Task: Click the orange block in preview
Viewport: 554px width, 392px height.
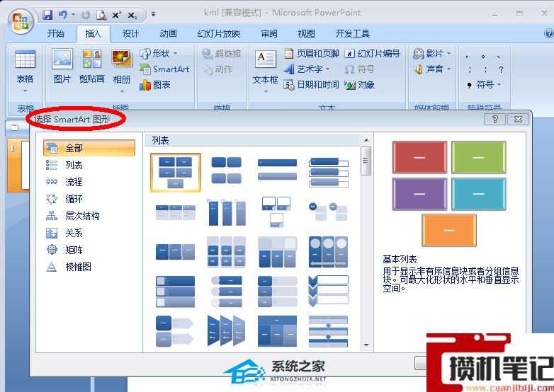Action: (x=448, y=231)
